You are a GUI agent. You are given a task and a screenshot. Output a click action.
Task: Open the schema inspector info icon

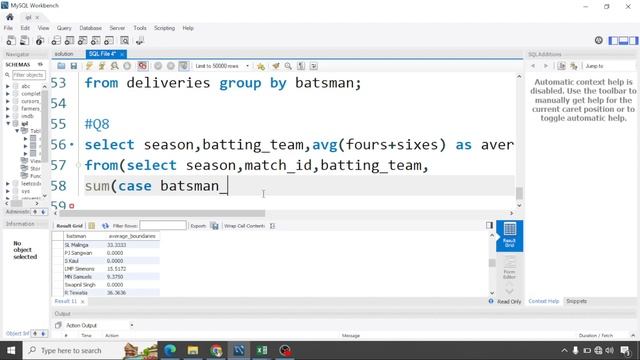click(x=40, y=40)
